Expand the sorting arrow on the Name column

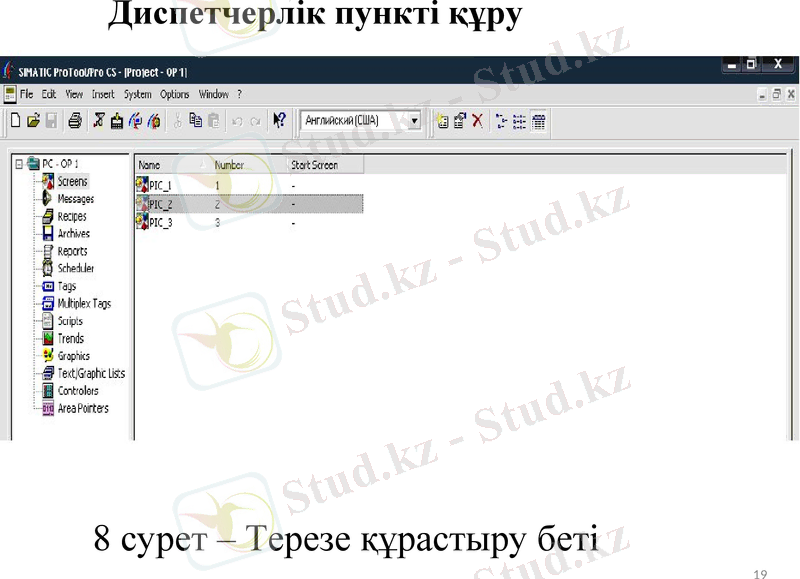coord(205,164)
